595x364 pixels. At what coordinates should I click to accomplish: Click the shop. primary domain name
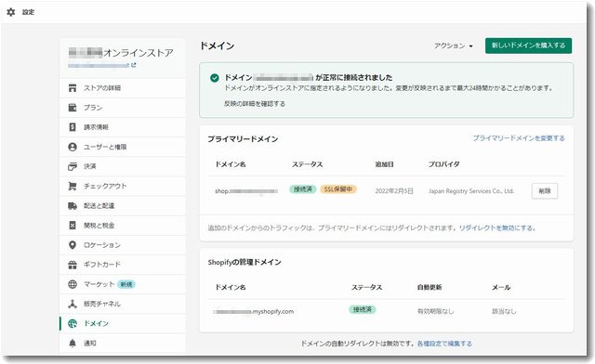coord(246,191)
